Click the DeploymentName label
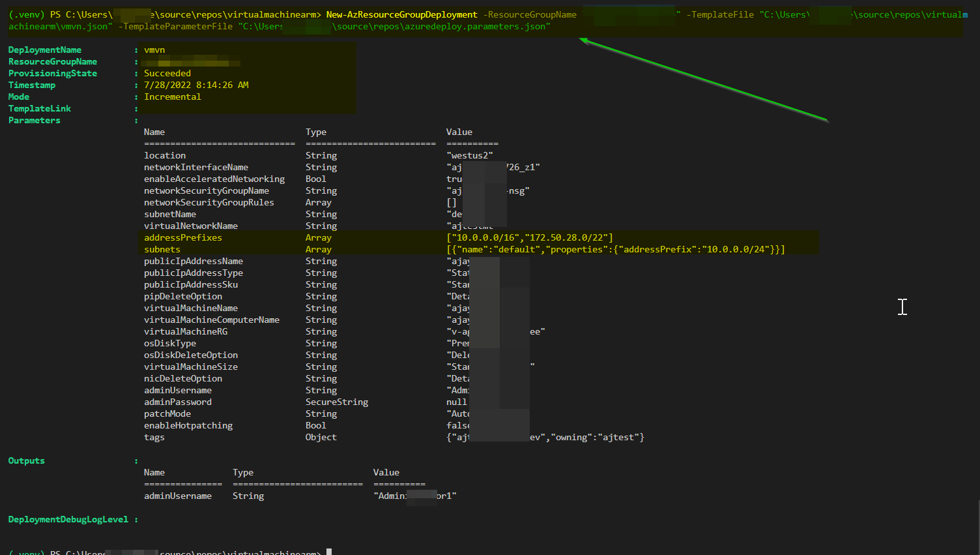This screenshot has width=980, height=555. 45,50
